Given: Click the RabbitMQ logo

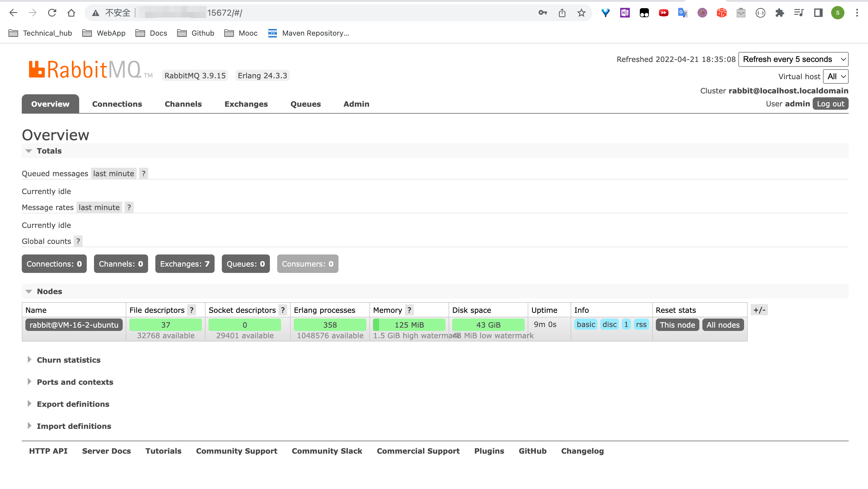Looking at the screenshot, I should 90,70.
